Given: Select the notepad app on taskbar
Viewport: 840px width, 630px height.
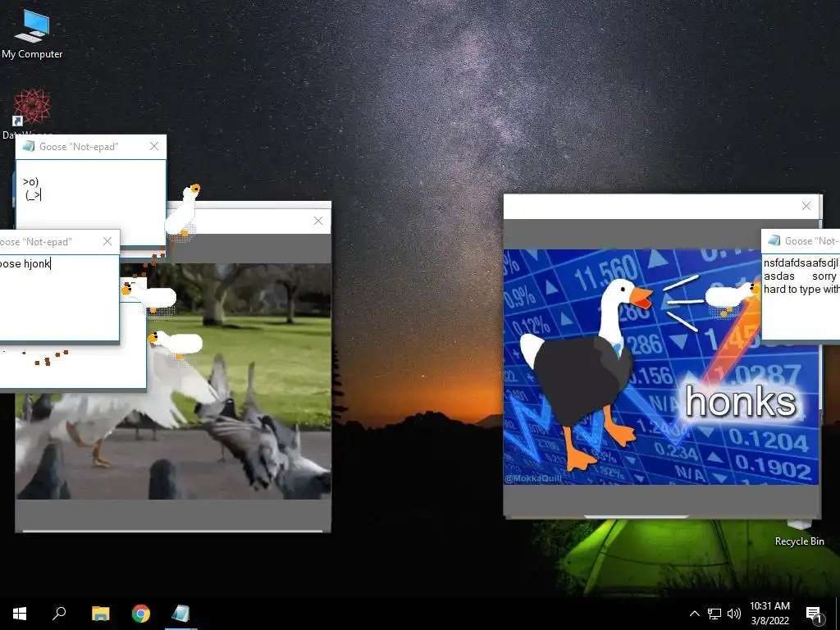Looking at the screenshot, I should click(181, 614).
